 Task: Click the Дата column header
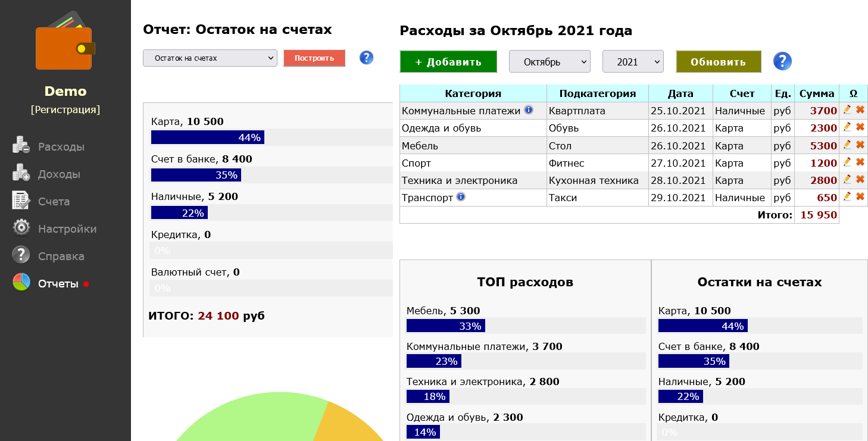680,93
